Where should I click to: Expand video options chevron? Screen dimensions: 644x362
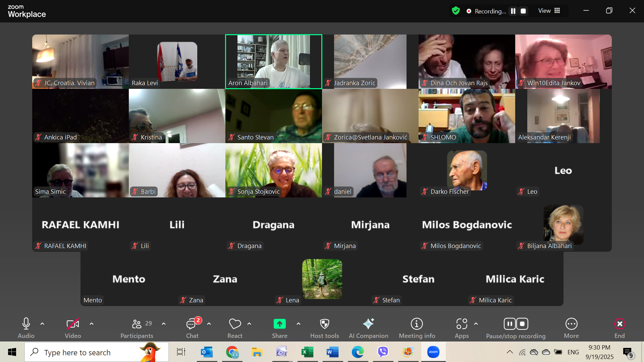point(92,324)
